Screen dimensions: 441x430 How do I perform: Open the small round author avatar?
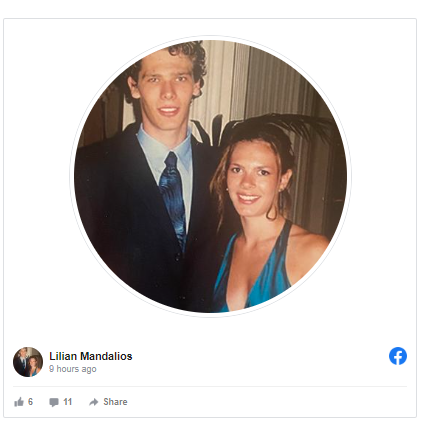(28, 362)
